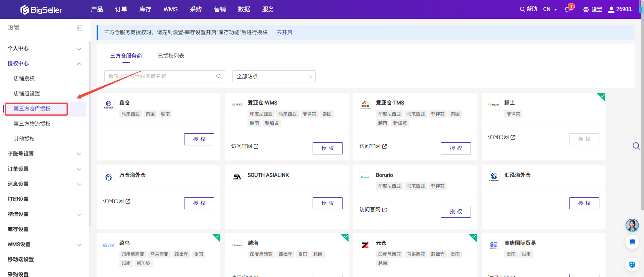Click the search magnifier in provider search box
Viewport: 644px width, 277px height.
point(219,76)
